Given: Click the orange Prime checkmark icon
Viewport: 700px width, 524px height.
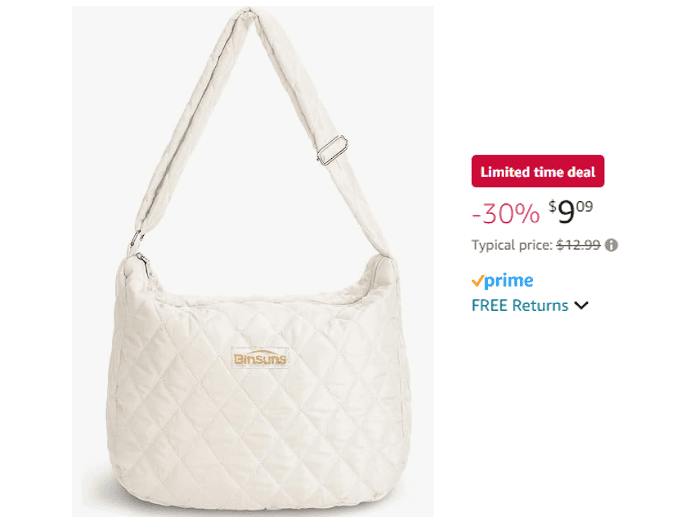Looking at the screenshot, I should [x=478, y=281].
